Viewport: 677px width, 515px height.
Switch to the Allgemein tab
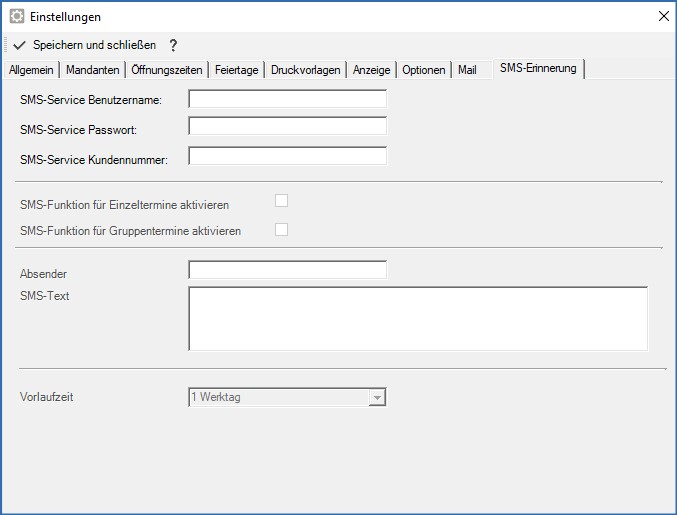pos(31,70)
